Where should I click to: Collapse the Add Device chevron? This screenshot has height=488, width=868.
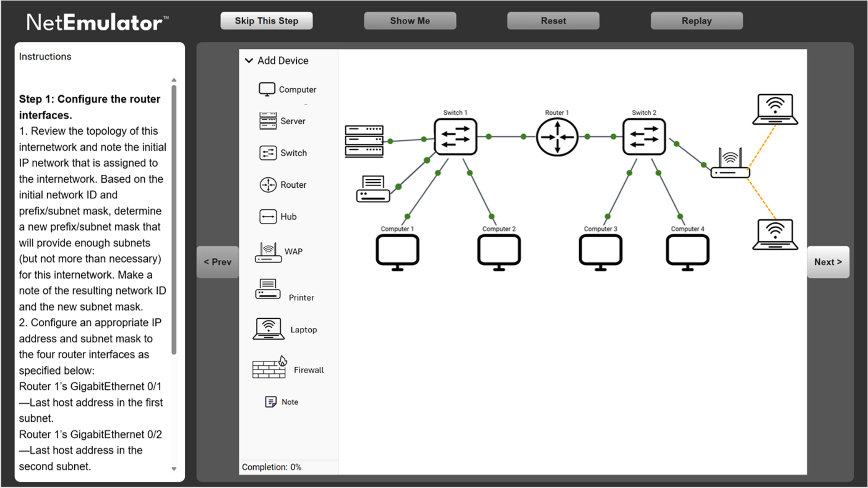point(249,60)
